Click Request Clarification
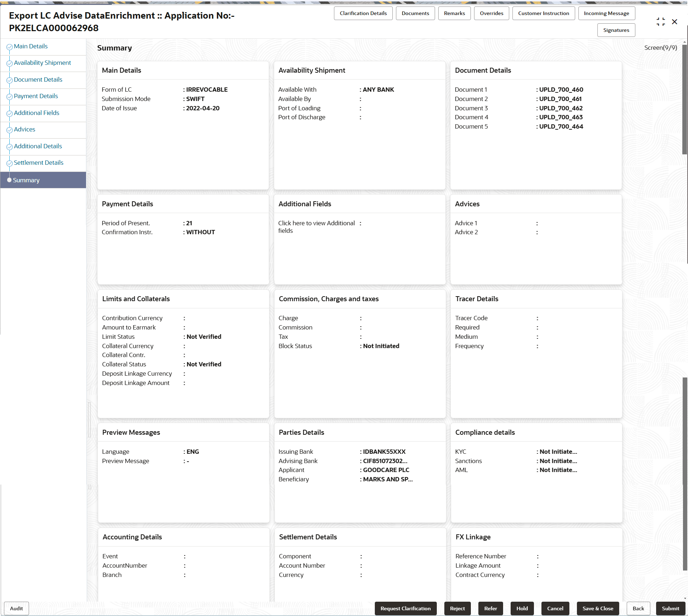Viewport: 688px width, 616px height. [406, 608]
